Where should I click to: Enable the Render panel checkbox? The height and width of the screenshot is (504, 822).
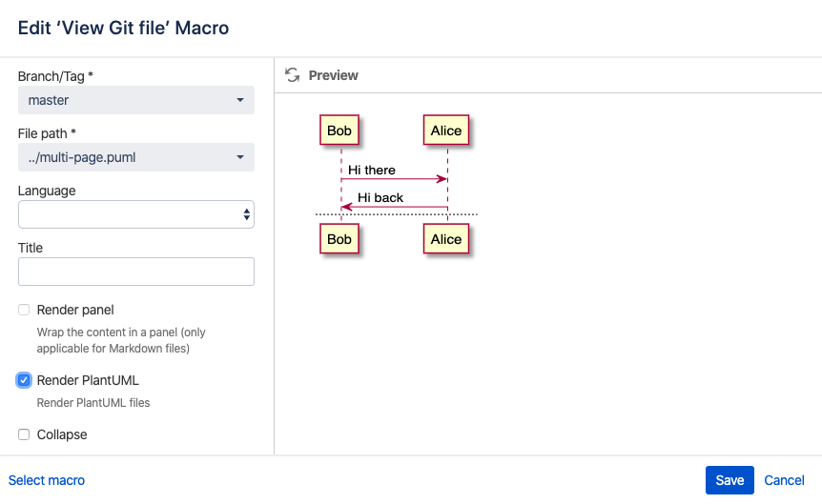pyautogui.click(x=24, y=310)
